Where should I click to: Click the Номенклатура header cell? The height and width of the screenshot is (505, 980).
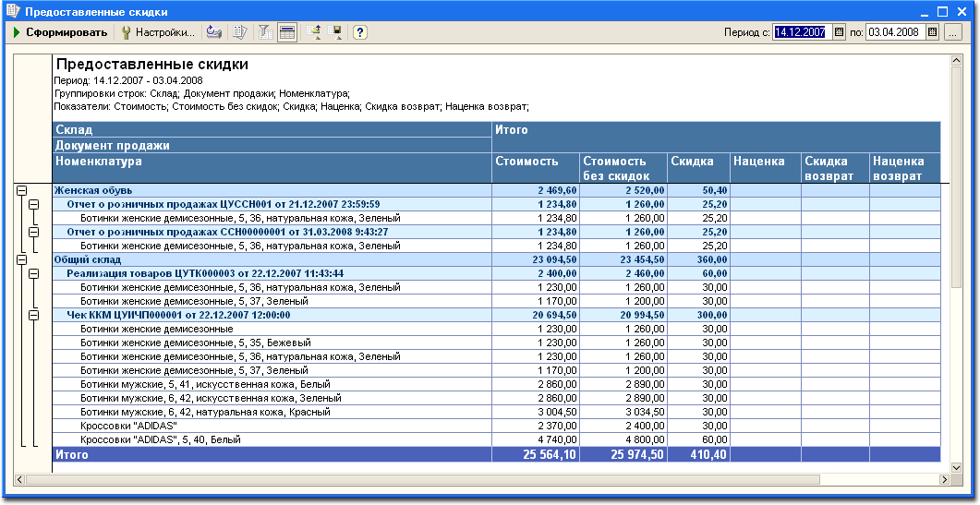[x=272, y=168]
